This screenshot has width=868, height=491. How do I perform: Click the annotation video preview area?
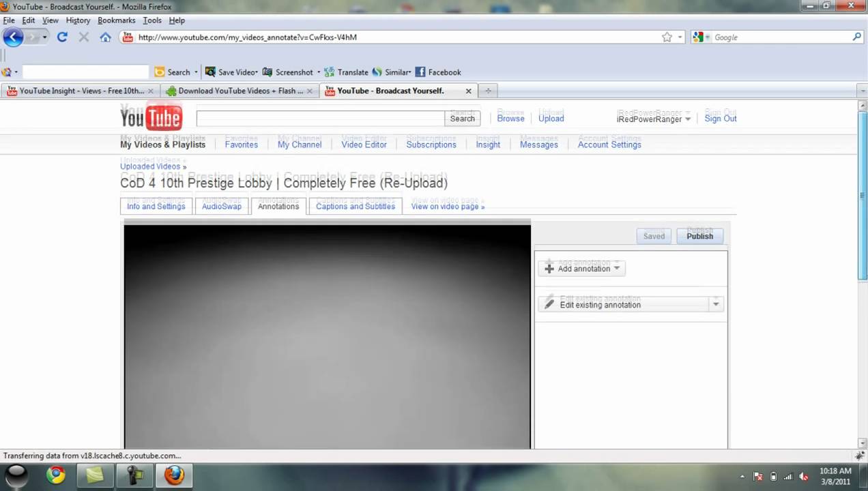327,336
